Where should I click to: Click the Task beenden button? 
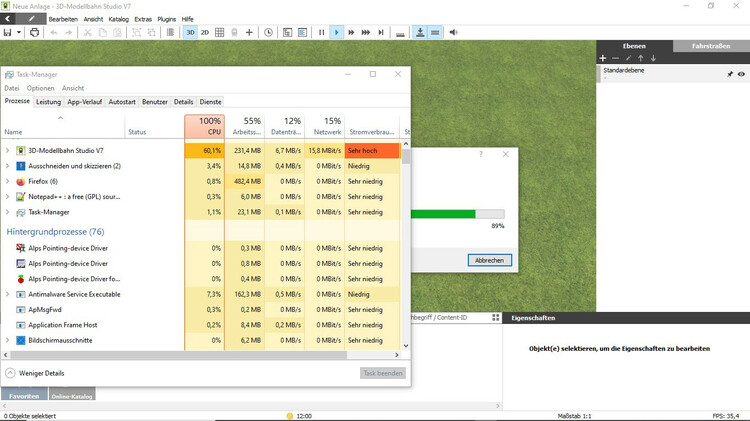click(x=383, y=373)
